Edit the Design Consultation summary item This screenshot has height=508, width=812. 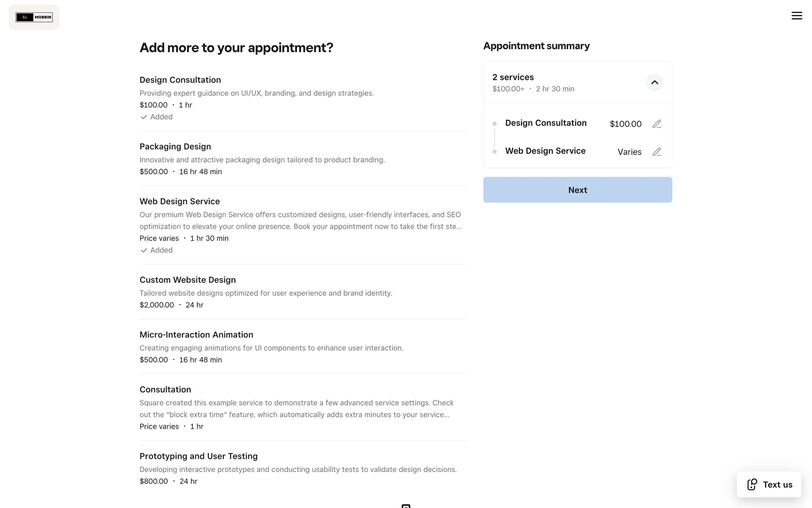click(x=656, y=124)
